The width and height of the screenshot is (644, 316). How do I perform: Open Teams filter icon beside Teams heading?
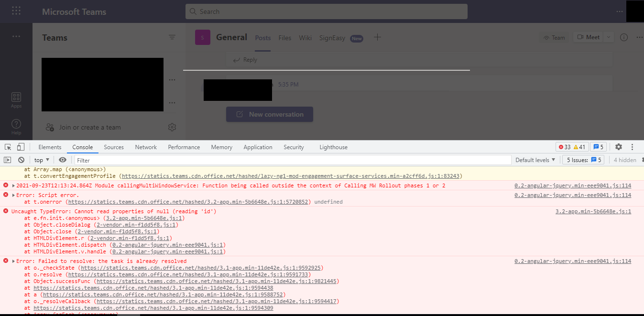[x=172, y=37]
